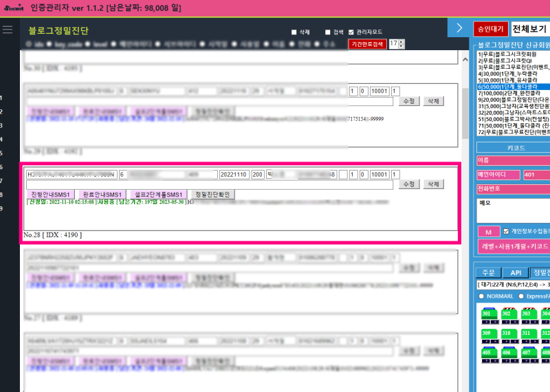
Task: Select server icon 302
Action: point(509,316)
